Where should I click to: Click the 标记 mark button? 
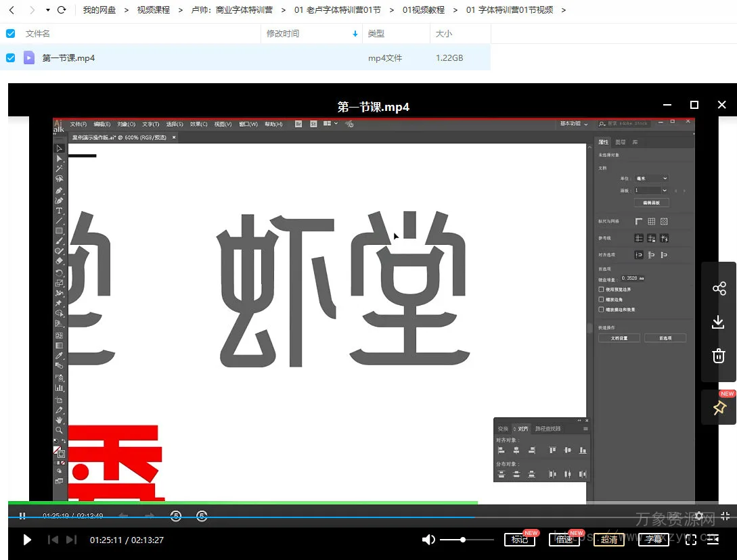coord(520,540)
